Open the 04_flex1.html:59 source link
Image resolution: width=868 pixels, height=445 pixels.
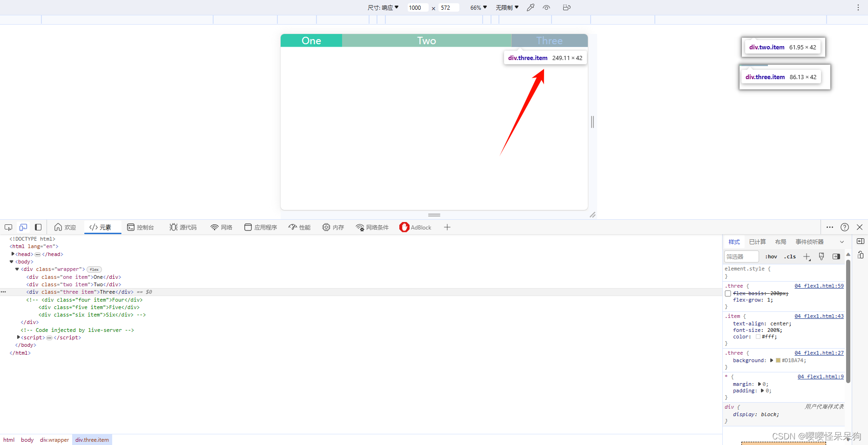point(819,286)
